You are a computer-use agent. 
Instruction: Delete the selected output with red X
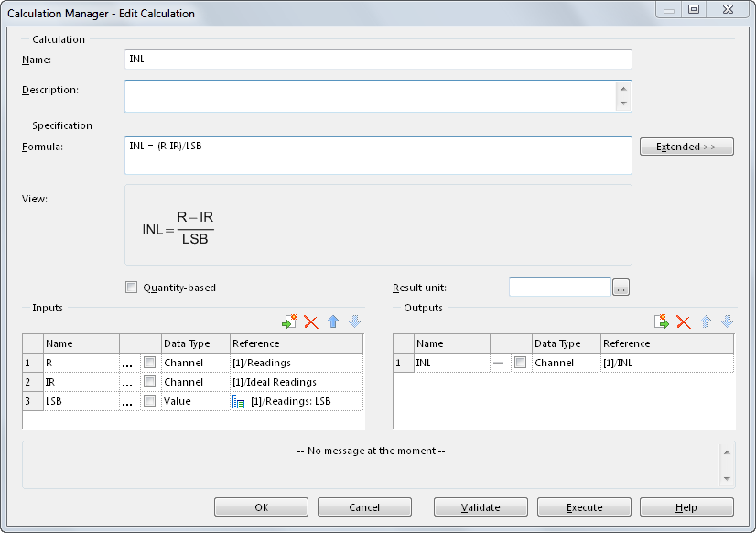pos(683,322)
